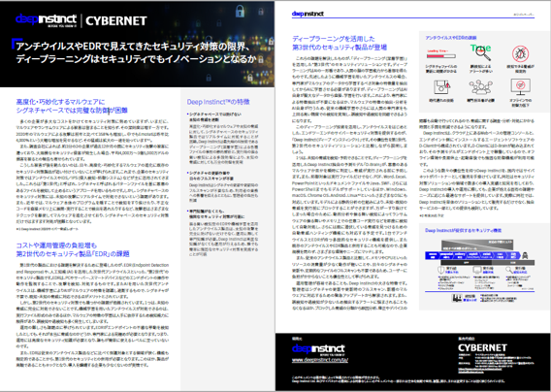Click the CYBERNET logo in the header banner
Image resolution: width=551 pixels, height=392 pixels.
tap(116, 21)
